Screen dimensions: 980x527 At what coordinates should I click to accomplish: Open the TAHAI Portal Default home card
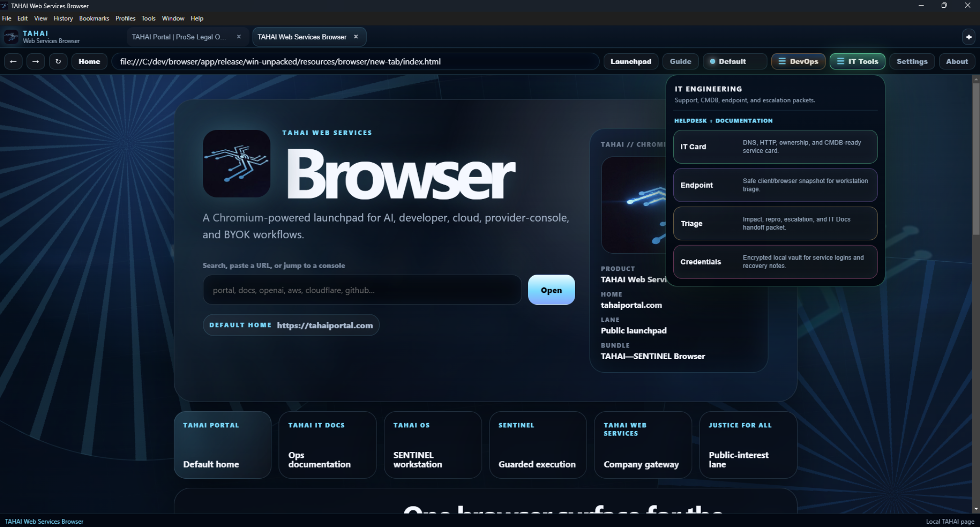pyautogui.click(x=223, y=445)
